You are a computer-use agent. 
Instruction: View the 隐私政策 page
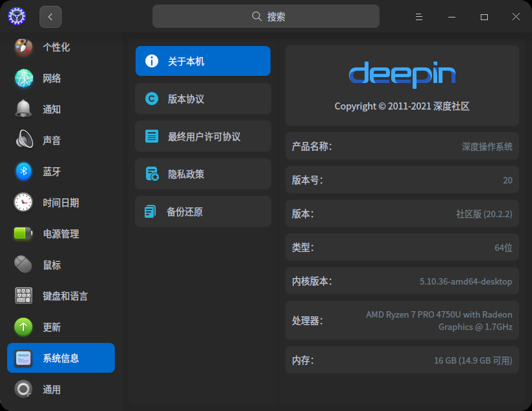pyautogui.click(x=203, y=174)
